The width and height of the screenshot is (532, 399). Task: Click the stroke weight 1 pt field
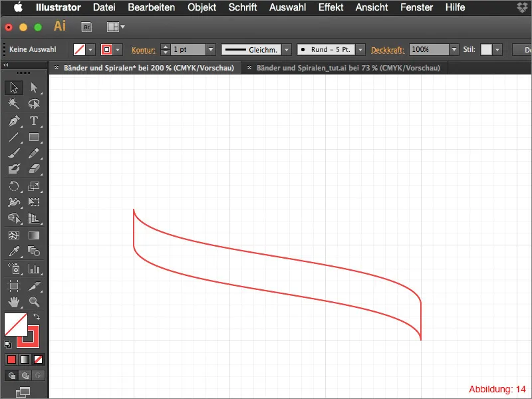tap(188, 49)
